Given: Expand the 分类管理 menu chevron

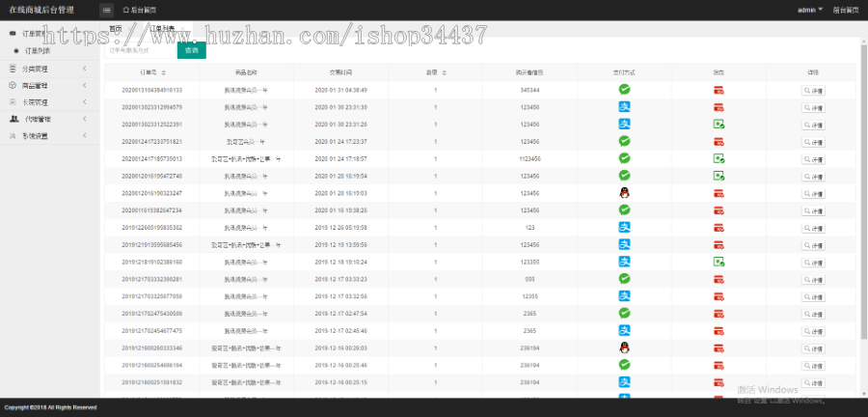Looking at the screenshot, I should click(85, 69).
